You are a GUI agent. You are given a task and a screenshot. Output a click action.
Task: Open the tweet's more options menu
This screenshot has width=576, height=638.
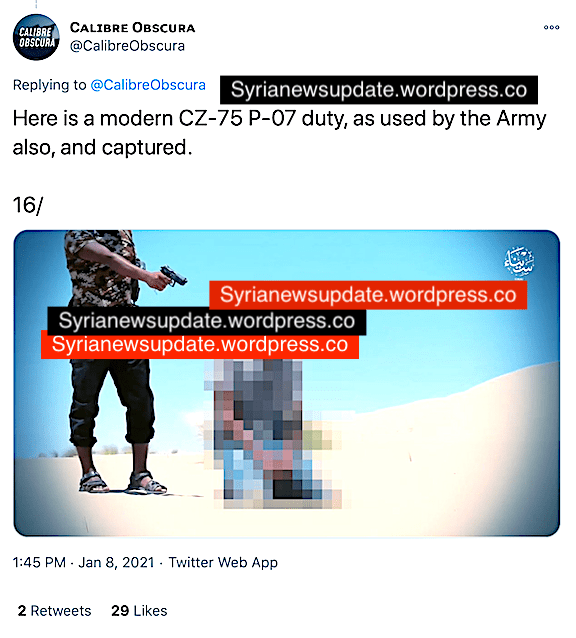coord(551,27)
